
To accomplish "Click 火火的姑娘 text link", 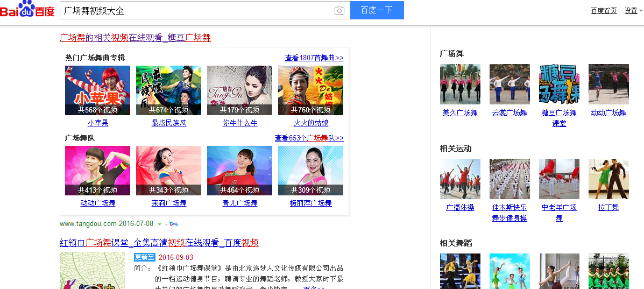I will point(311,123).
